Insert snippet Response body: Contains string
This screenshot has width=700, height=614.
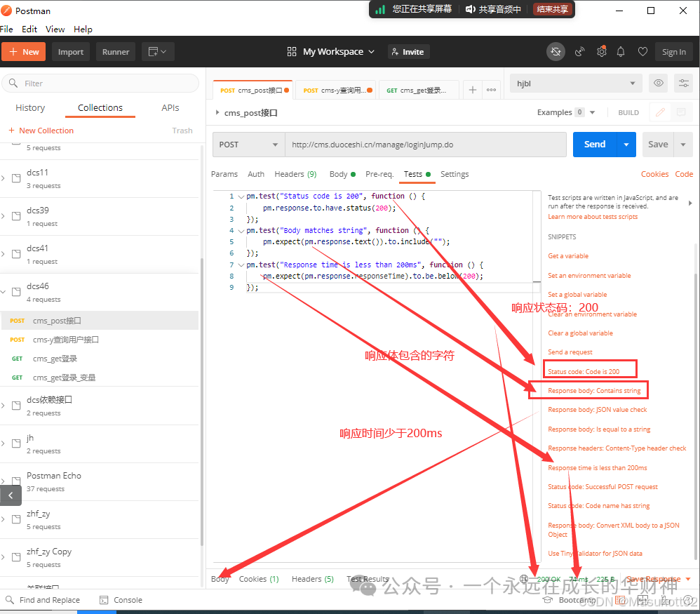pyautogui.click(x=594, y=391)
